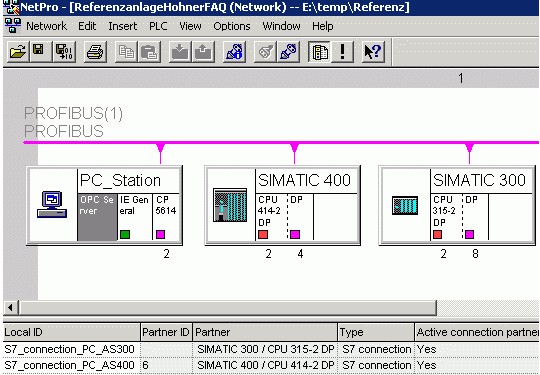Screen dimensions: 540x375
Task: Open the PLC menu
Action: click(x=158, y=26)
